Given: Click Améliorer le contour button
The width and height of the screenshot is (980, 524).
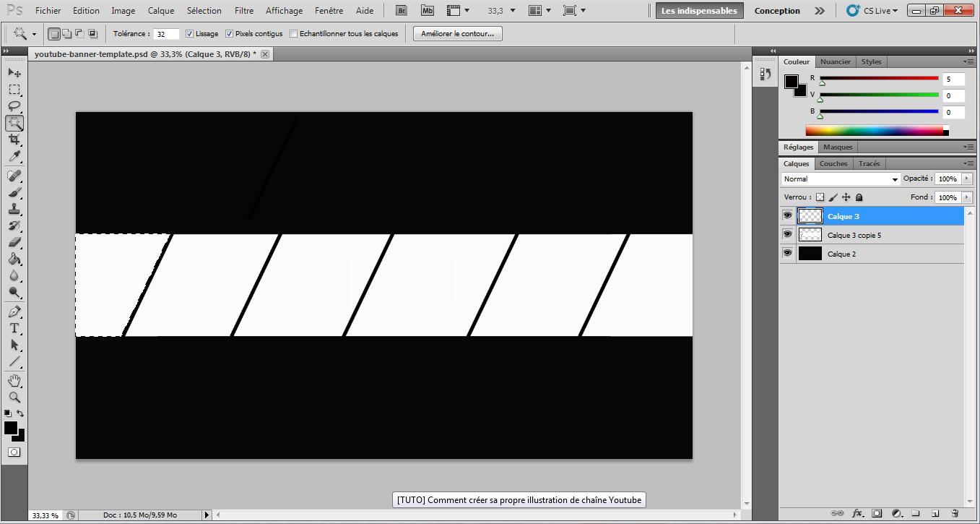Looking at the screenshot, I should click(458, 34).
